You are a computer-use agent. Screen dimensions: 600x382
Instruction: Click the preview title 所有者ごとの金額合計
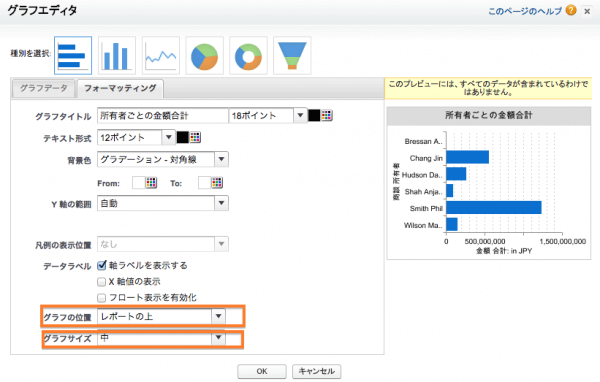point(489,115)
